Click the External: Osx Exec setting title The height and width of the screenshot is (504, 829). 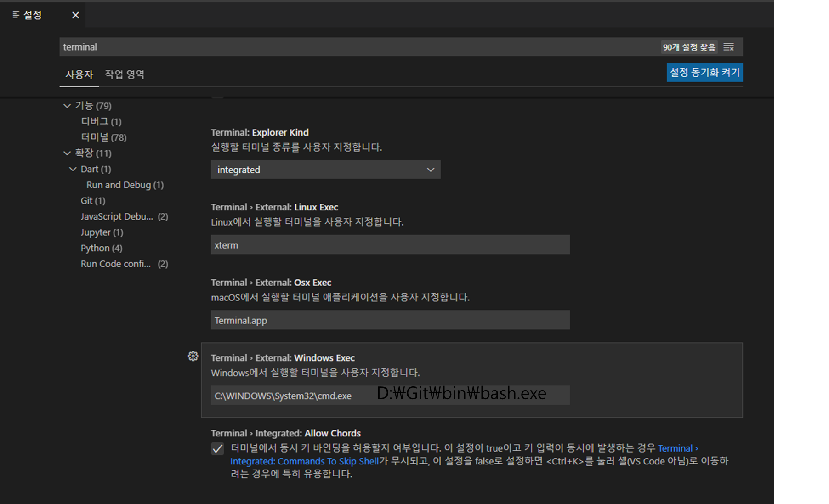[x=271, y=283]
